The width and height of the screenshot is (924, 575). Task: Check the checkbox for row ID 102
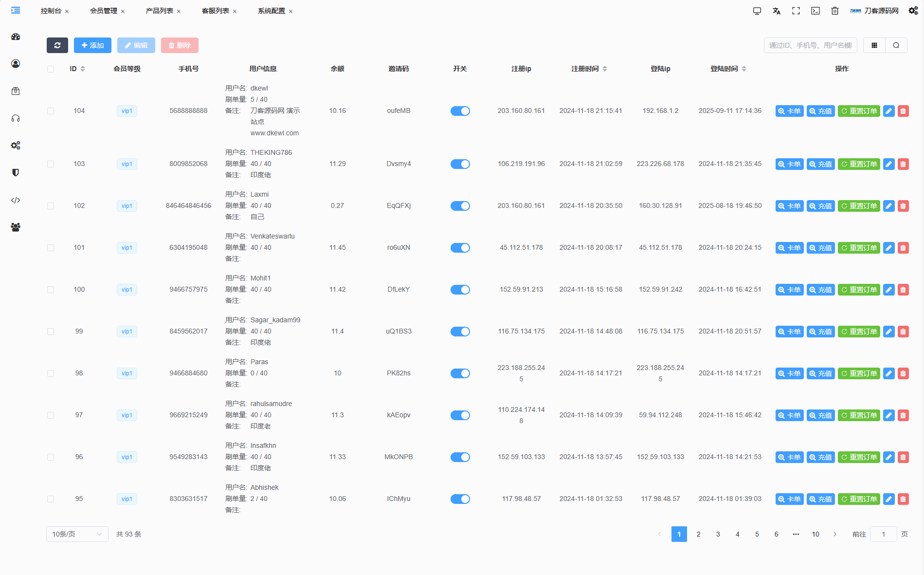[51, 206]
